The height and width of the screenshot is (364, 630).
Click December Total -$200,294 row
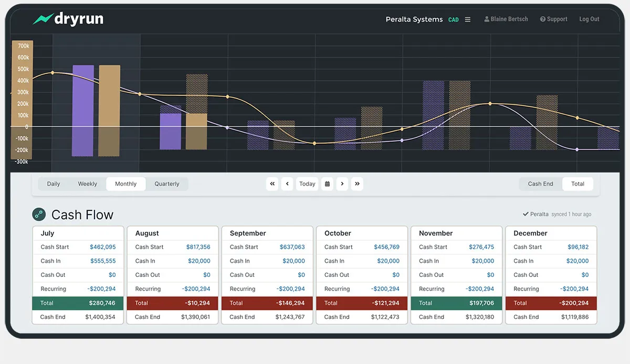click(x=551, y=303)
